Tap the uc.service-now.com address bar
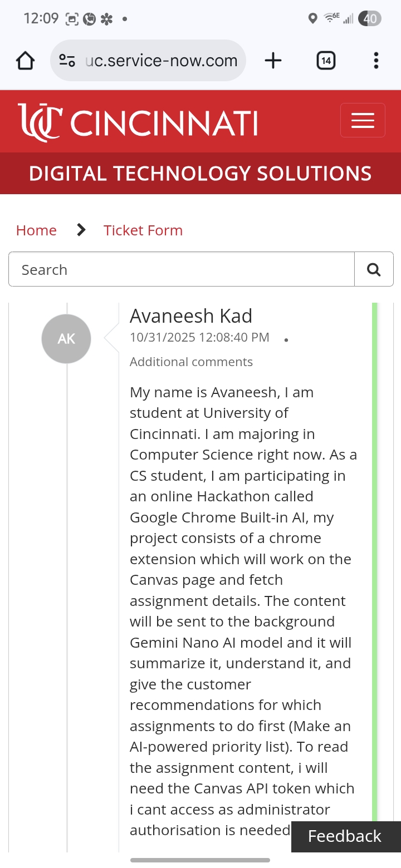Image resolution: width=401 pixels, height=868 pixels. click(x=162, y=61)
